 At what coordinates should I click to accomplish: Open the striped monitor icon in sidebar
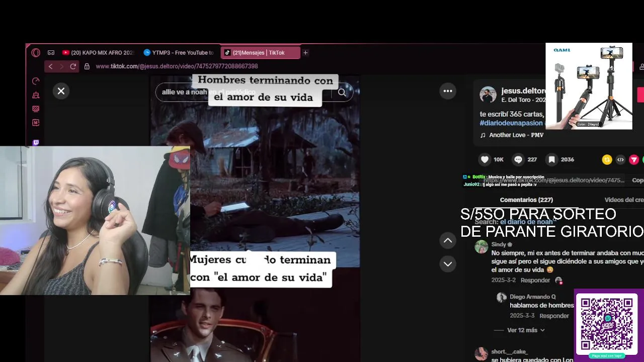coord(36,109)
